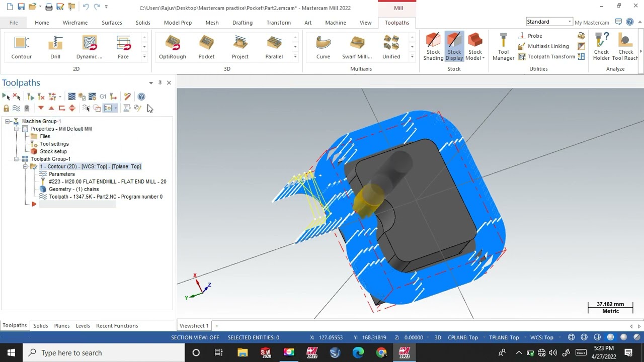Choose the Parallel 3D toolpath

click(x=274, y=48)
